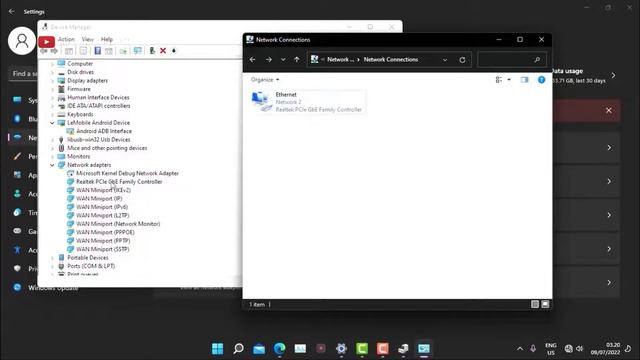
Task: Refresh the Network Connections address bar
Action: coord(462,60)
